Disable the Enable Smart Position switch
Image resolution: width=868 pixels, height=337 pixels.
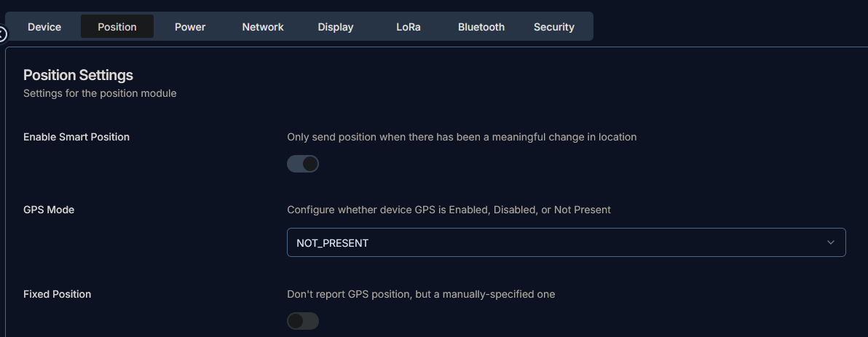[x=303, y=164]
